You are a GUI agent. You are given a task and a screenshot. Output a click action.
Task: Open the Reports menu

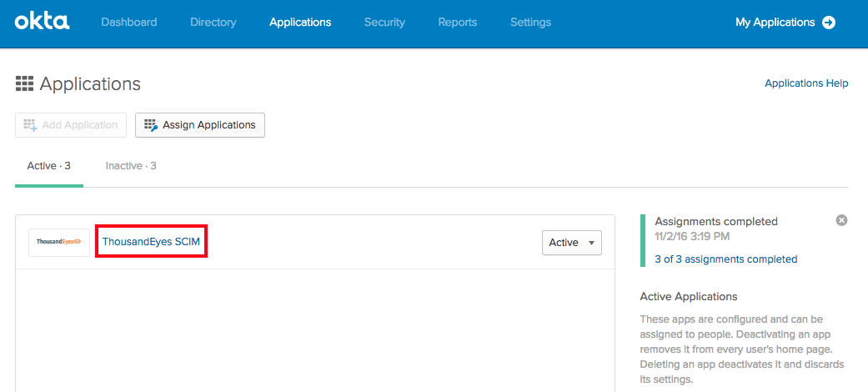tap(457, 23)
